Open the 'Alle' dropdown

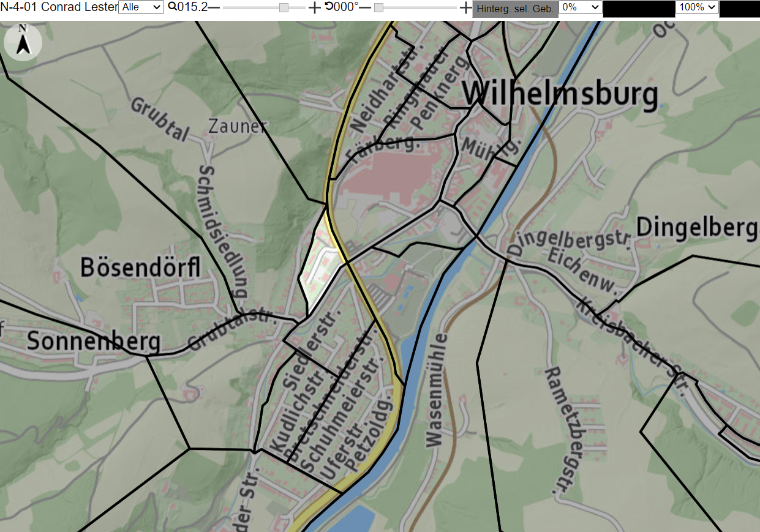(141, 7)
